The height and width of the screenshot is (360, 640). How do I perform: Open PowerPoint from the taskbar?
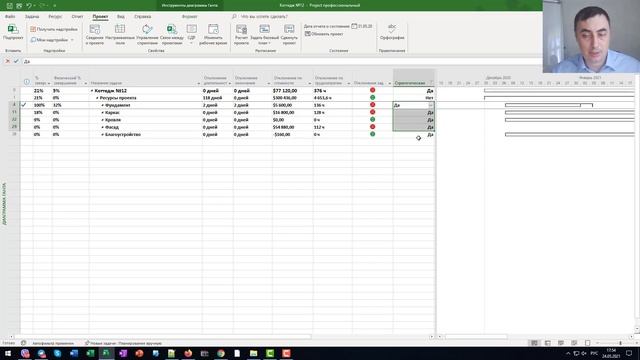pos(139,353)
